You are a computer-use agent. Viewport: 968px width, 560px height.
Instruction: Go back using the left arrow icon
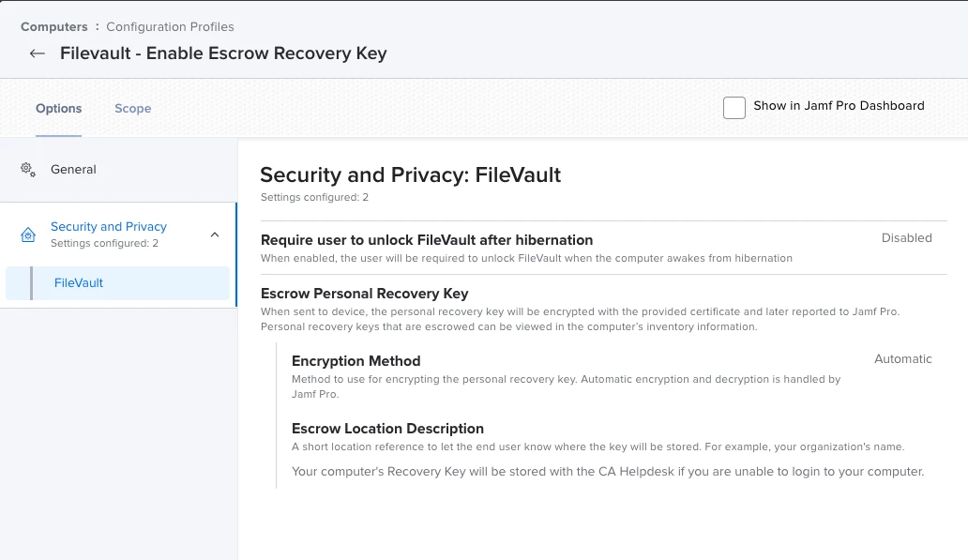coord(37,53)
